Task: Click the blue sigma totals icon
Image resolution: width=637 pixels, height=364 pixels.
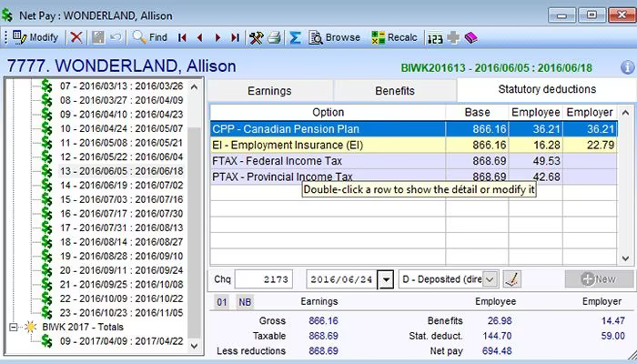Action: (296, 38)
